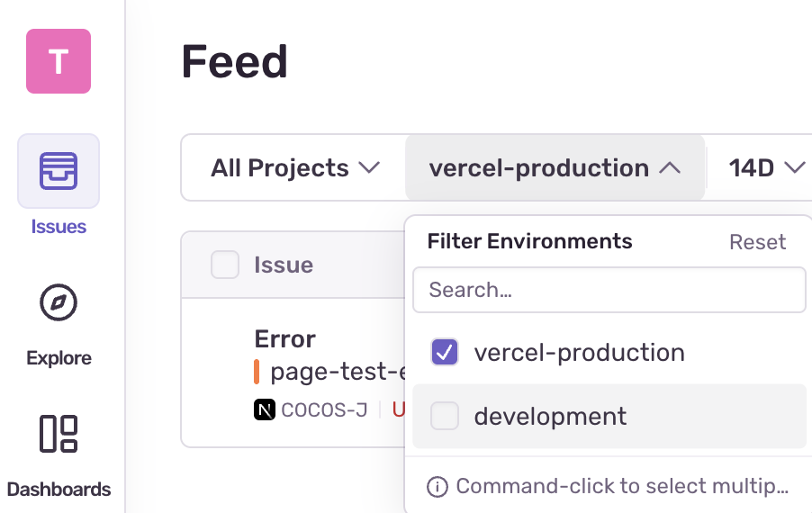Click the Issue column header
This screenshot has width=812, height=513.
284,265
